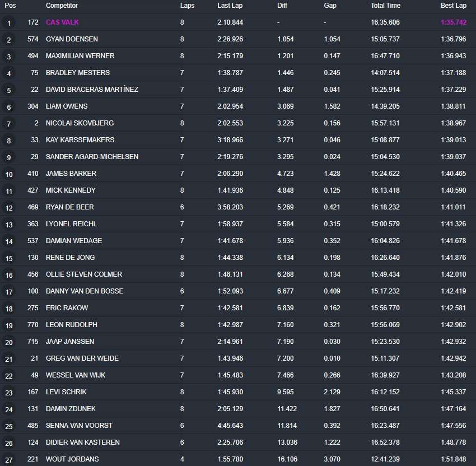Click on NICOLAI SKOVBJERG's name

click(81, 123)
